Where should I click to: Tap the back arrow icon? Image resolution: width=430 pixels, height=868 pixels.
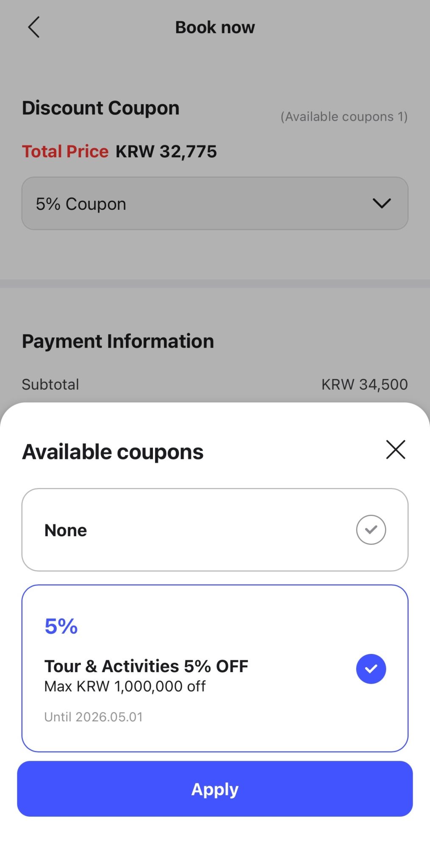[x=34, y=28]
